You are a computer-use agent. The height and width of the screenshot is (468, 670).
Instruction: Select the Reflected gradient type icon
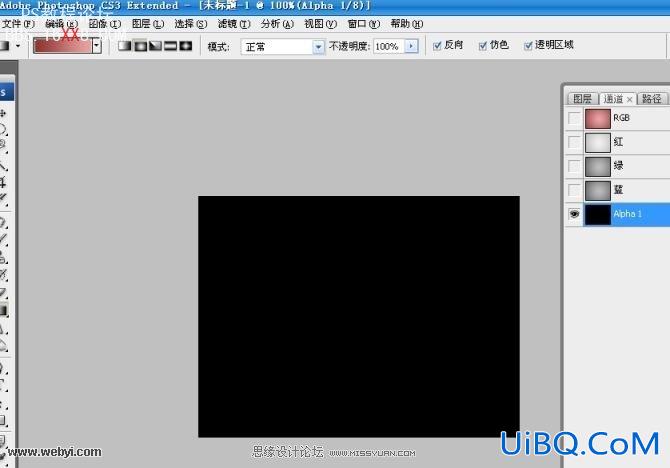[170, 46]
